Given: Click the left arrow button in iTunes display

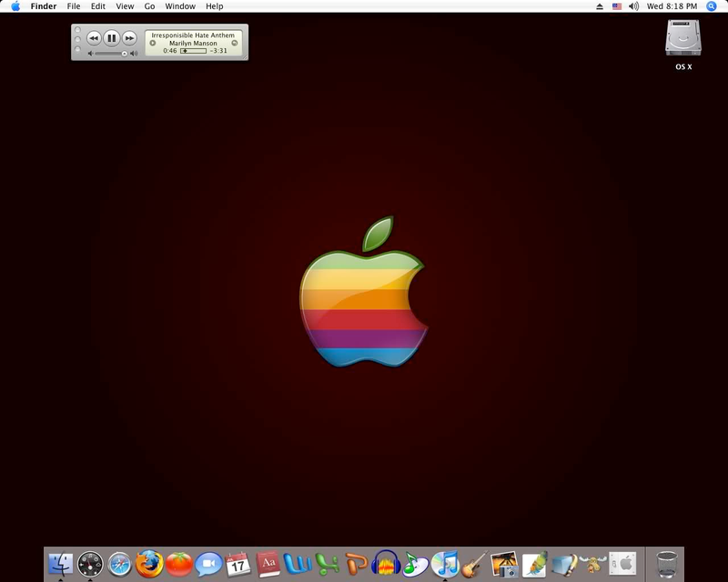Looking at the screenshot, I should [152, 43].
